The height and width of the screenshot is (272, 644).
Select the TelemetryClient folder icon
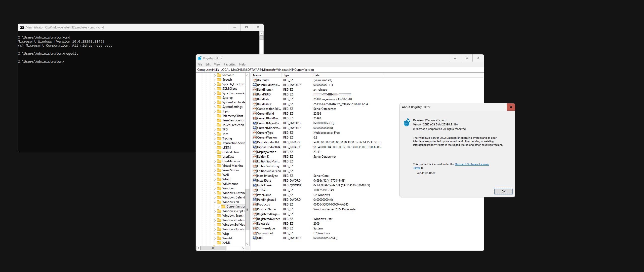(x=219, y=116)
